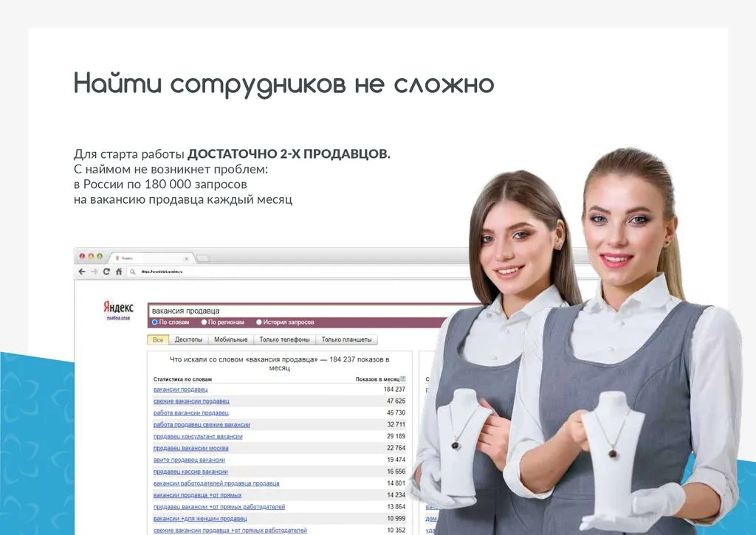Image resolution: width=756 pixels, height=535 pixels.
Task: Click the browser forward arrow
Action: [94, 272]
